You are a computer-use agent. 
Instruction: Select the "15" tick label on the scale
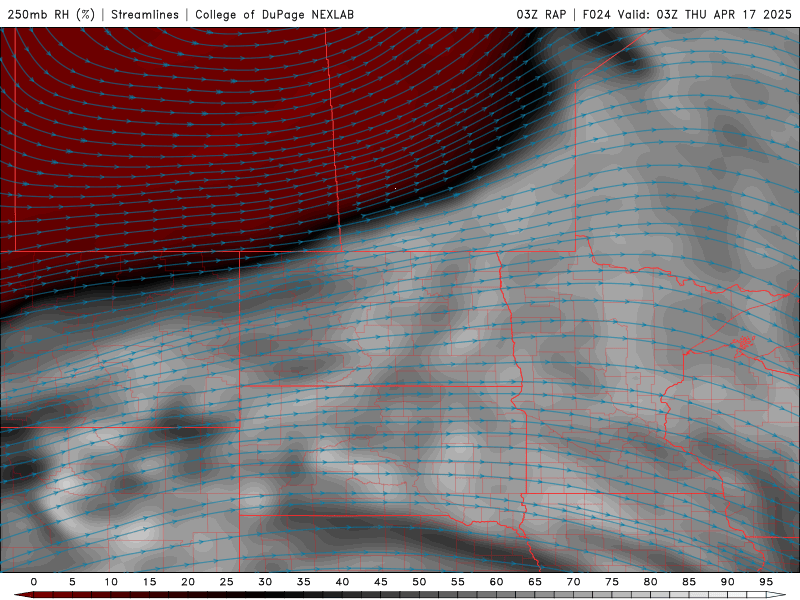tap(149, 582)
